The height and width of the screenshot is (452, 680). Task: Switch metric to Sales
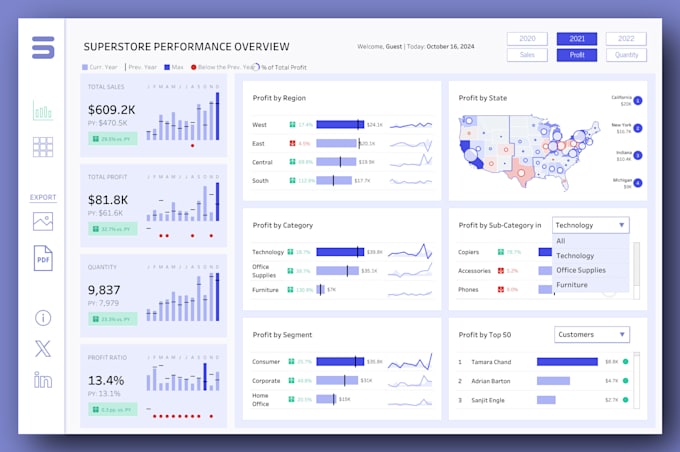click(x=527, y=55)
